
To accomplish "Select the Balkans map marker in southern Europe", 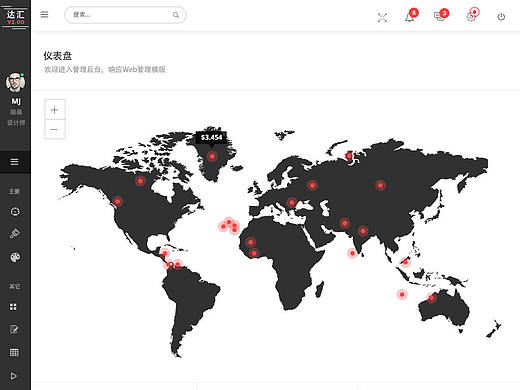I will coord(292,202).
